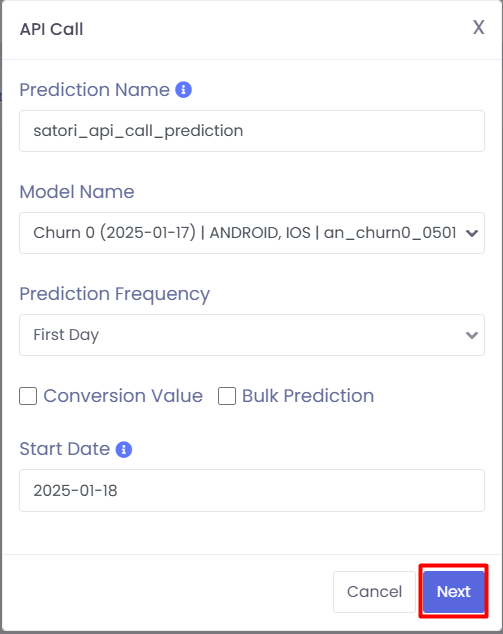503x634 pixels.
Task: Toggle via the Bulk Prediction label text
Action: (x=308, y=396)
